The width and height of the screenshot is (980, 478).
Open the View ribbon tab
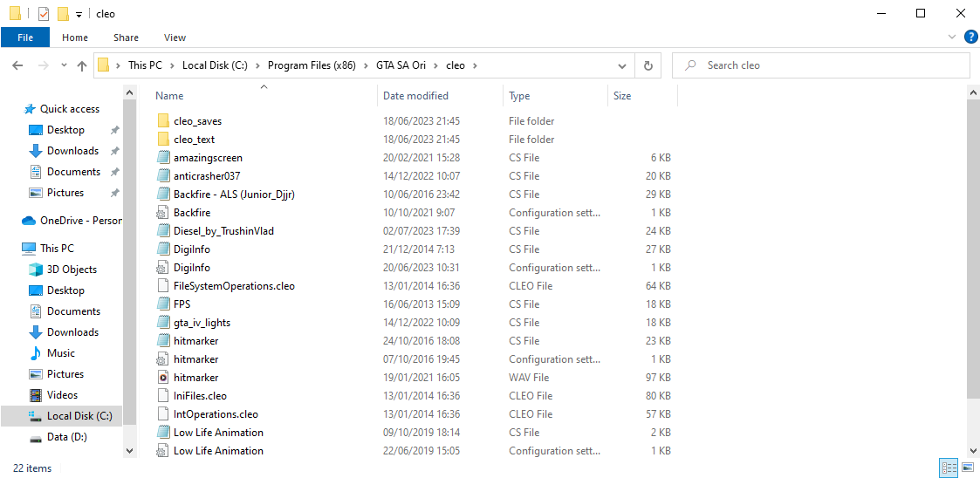click(x=175, y=38)
